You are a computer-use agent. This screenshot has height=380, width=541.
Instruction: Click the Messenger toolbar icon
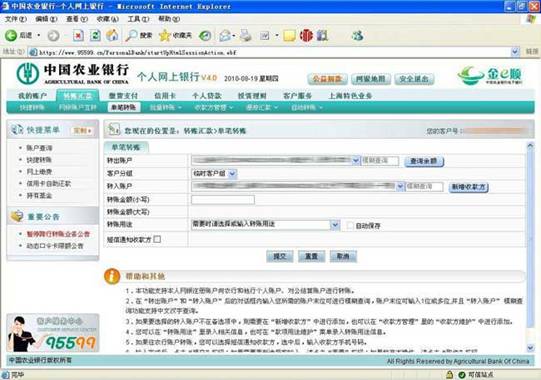tap(357, 35)
